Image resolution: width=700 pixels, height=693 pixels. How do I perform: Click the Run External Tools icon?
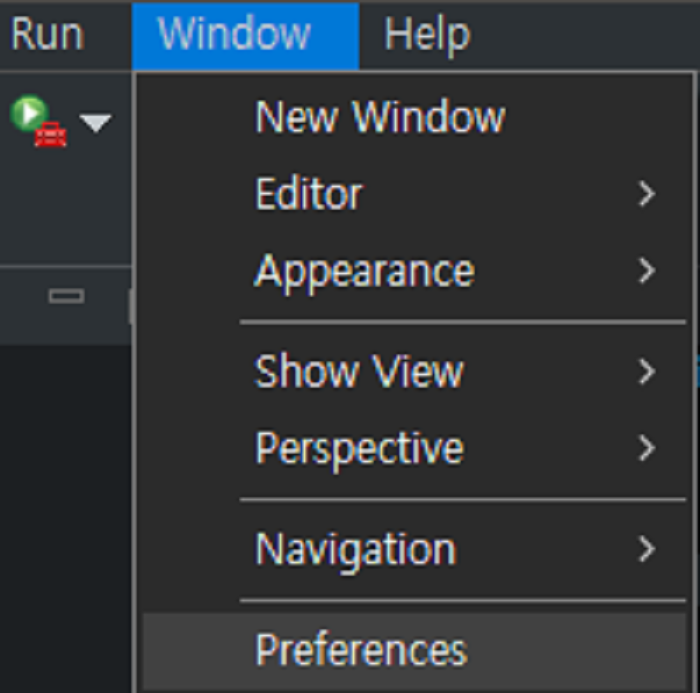[38, 121]
